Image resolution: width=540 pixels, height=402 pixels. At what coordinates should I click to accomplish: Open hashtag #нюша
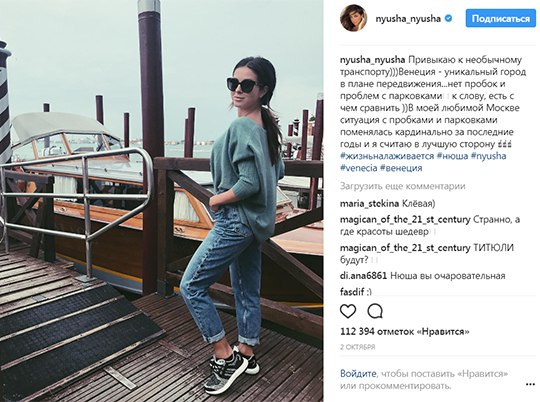point(453,156)
